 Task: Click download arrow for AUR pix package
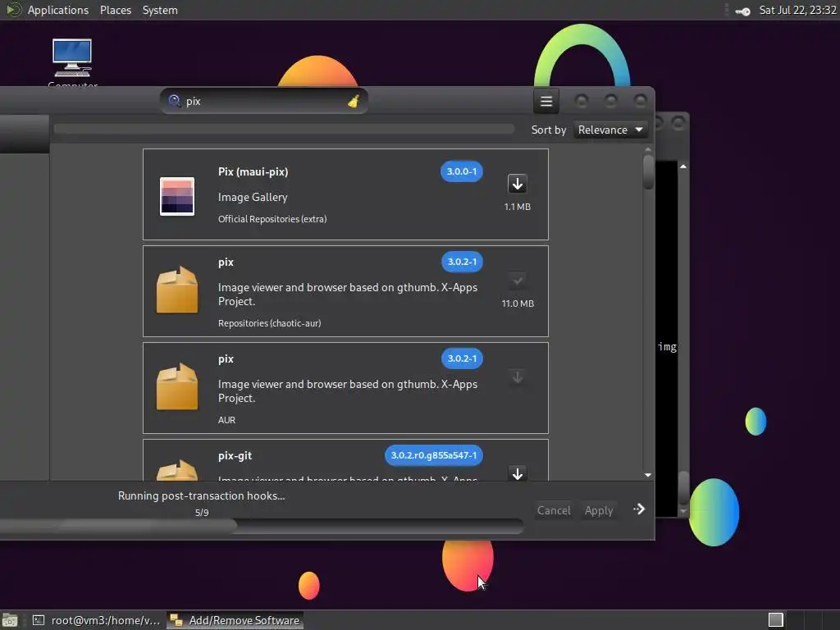(517, 377)
